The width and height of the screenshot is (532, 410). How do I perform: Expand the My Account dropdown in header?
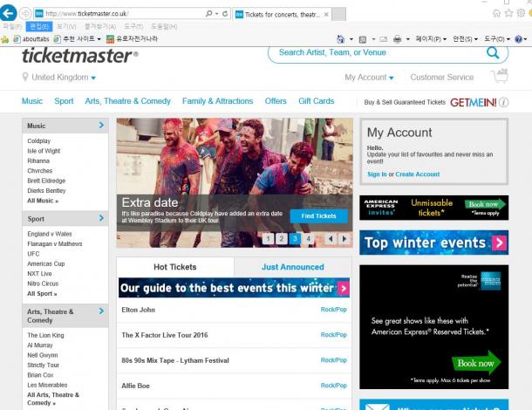point(392,78)
